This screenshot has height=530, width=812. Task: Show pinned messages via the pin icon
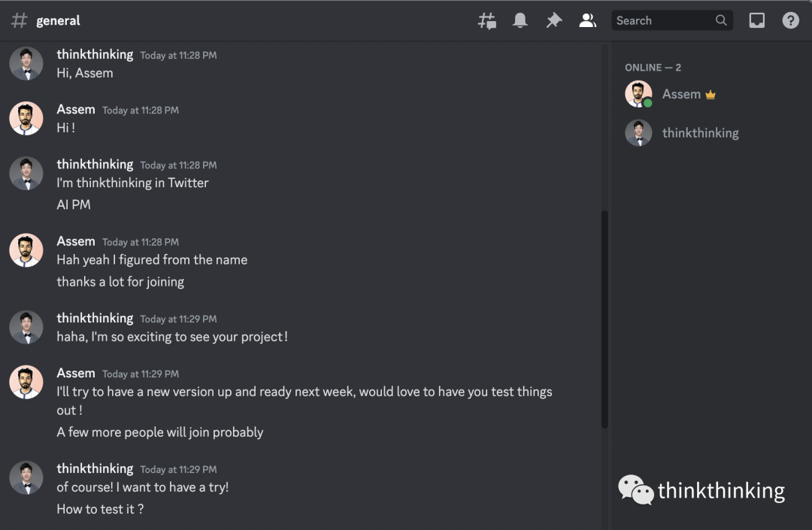(x=554, y=21)
